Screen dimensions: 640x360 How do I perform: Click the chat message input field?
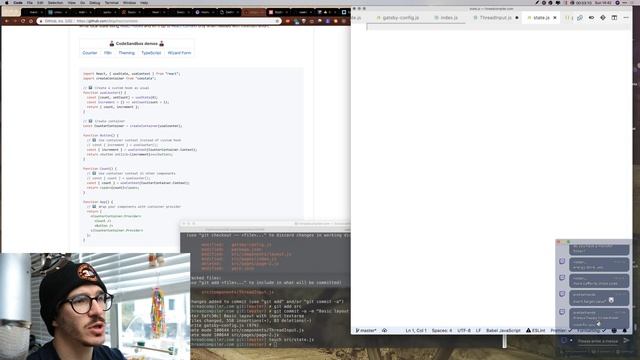pyautogui.click(x=597, y=341)
